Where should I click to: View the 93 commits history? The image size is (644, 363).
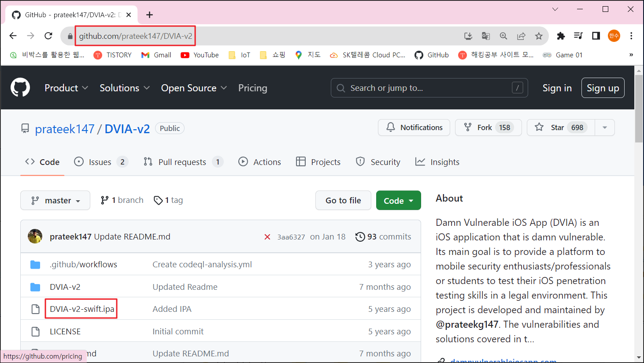pos(383,237)
